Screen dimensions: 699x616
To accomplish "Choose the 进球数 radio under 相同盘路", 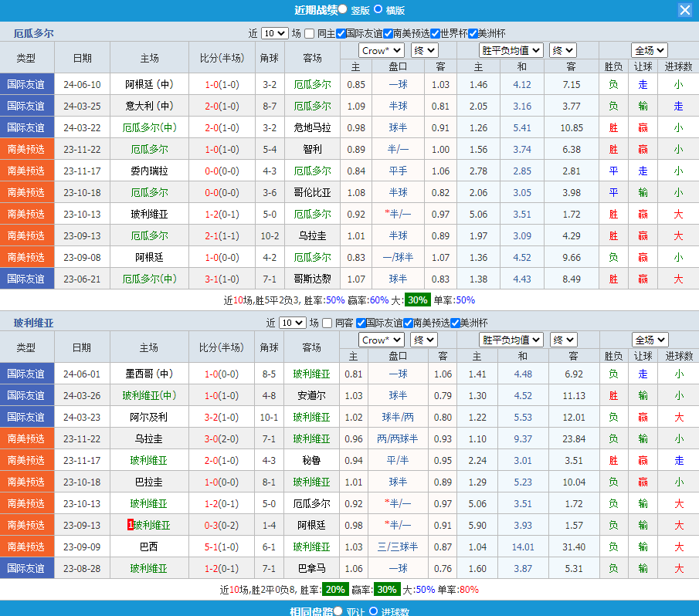I will tap(373, 611).
